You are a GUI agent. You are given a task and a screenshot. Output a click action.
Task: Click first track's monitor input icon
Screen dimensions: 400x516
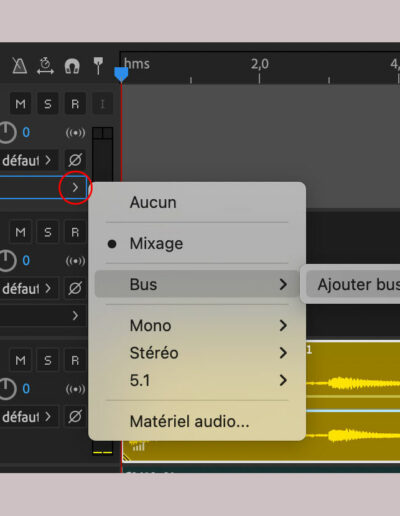click(x=75, y=133)
